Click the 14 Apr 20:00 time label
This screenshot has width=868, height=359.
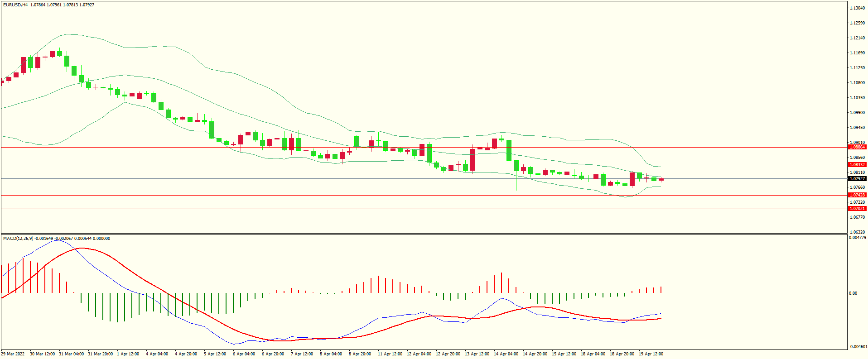[535, 354]
